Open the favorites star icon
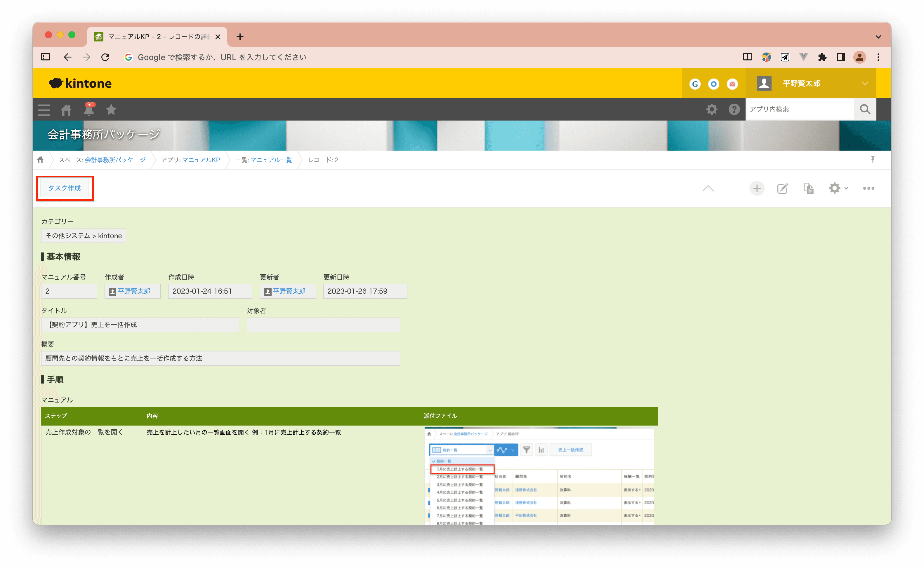This screenshot has width=924, height=568. pyautogui.click(x=111, y=110)
